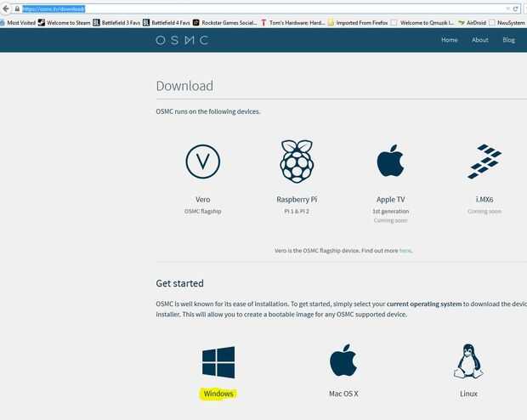Open the Most Visited bookmark
This screenshot has width=527, height=420.
point(18,23)
